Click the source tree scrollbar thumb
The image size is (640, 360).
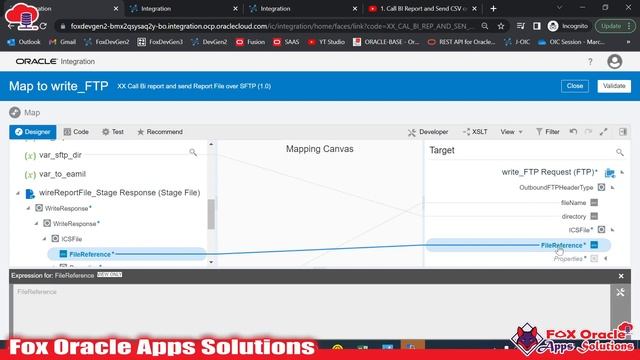211,214
